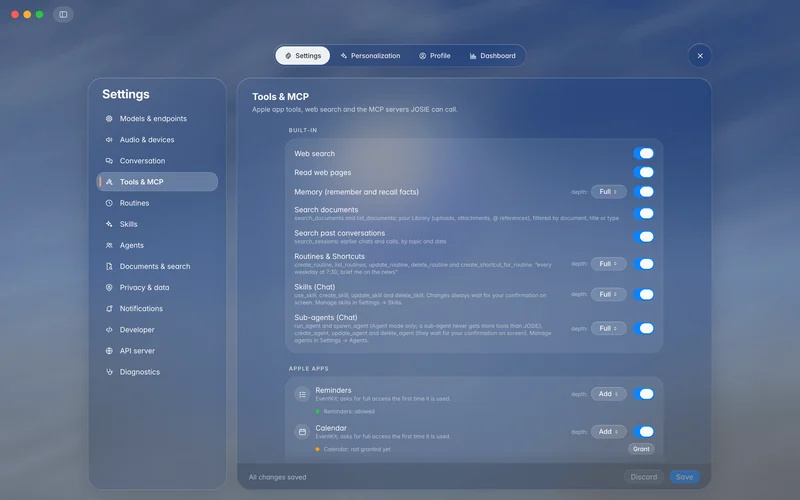
Task: Toggle the Reminders tool switch
Action: pyautogui.click(x=643, y=394)
